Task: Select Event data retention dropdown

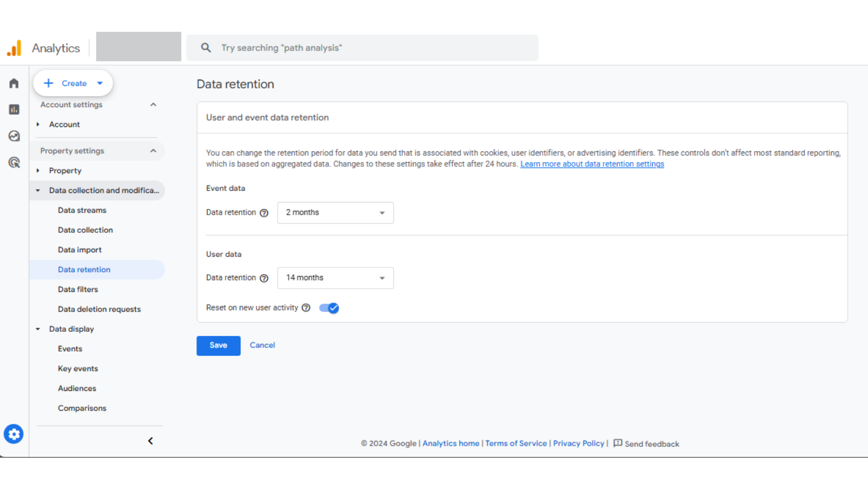Action: tap(335, 212)
